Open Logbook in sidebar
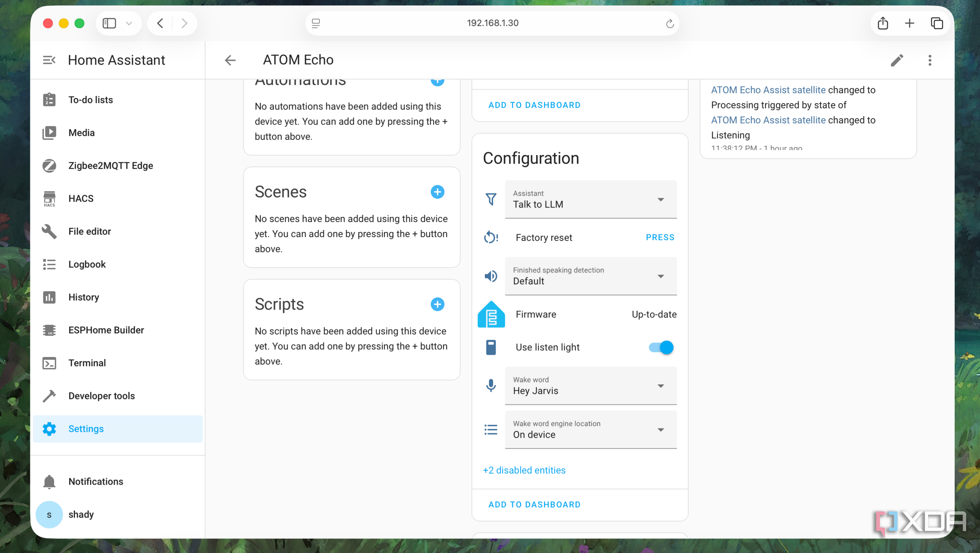980x553 pixels. click(x=118, y=264)
